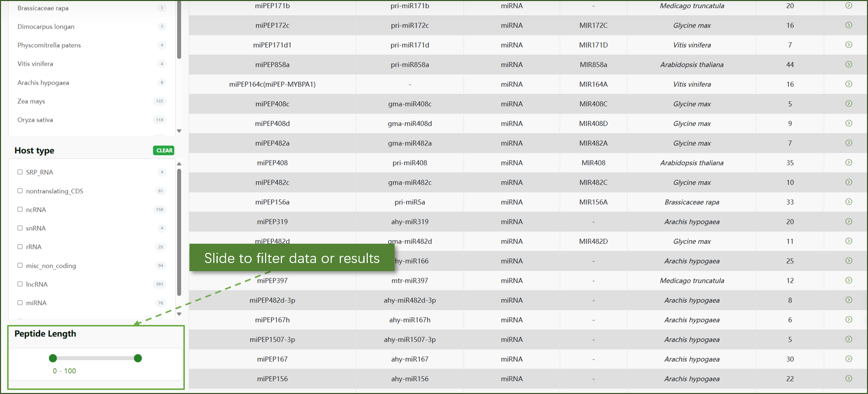Select Oryza sativa species filter
The height and width of the screenshot is (394, 868).
point(35,120)
